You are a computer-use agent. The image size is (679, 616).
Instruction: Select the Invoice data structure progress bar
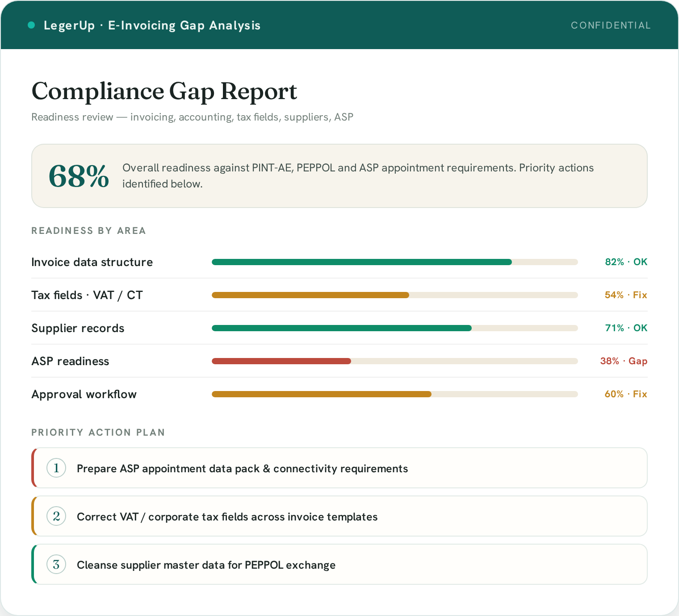pos(395,262)
